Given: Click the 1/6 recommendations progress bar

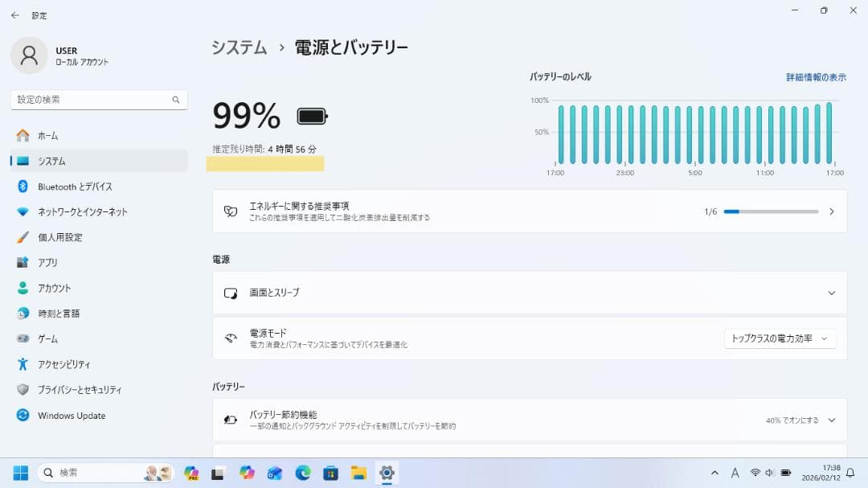Looking at the screenshot, I should pyautogui.click(x=771, y=211).
